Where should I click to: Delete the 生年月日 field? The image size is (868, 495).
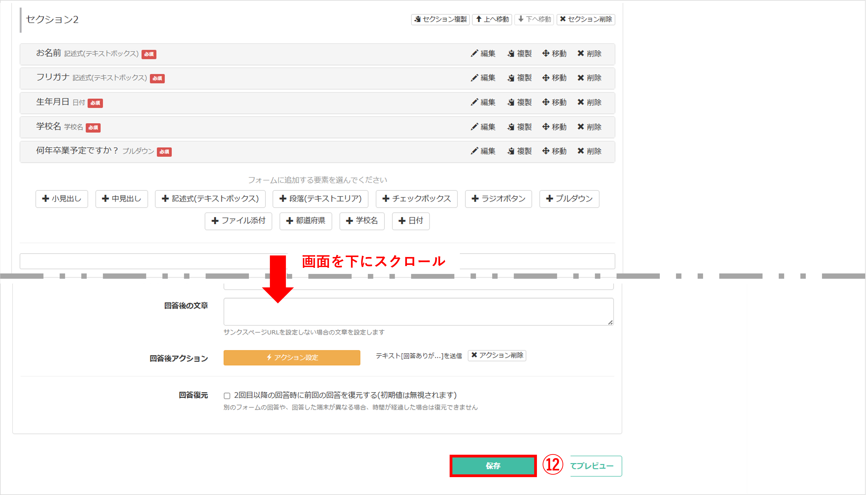coord(589,102)
